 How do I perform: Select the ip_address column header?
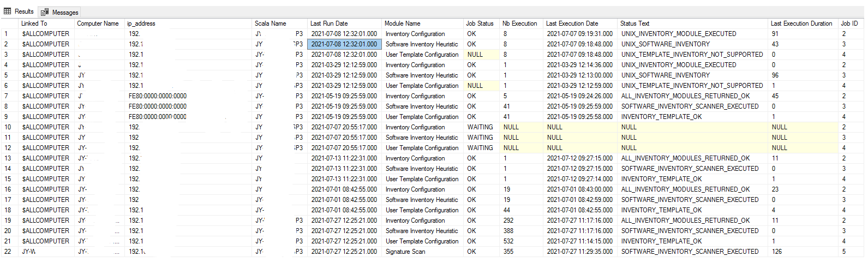(141, 23)
